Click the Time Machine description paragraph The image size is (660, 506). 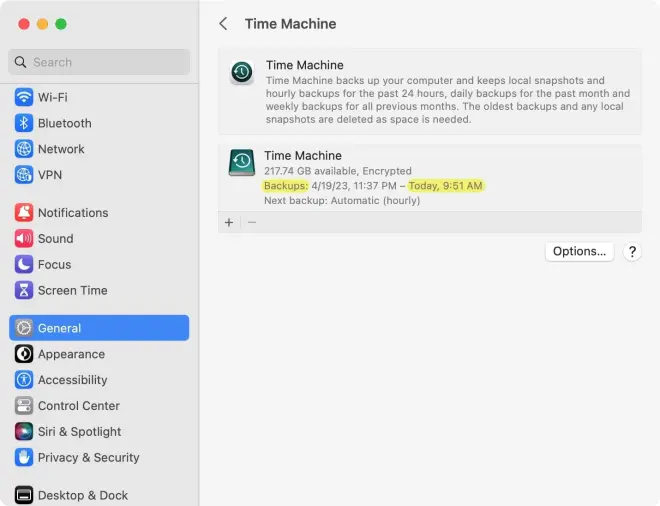[x=447, y=100]
